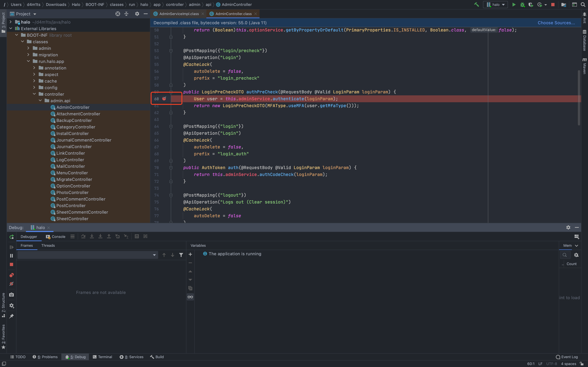Stop the debug session
The image size is (588, 367).
11,265
